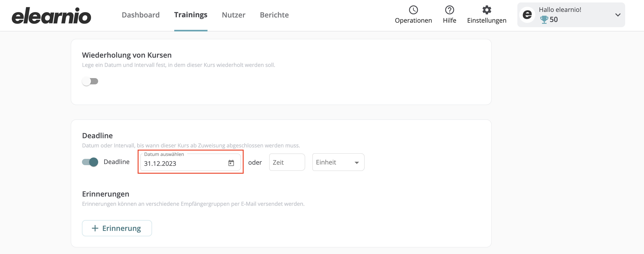The height and width of the screenshot is (254, 644).
Task: Click the elearnio logo
Action: (x=51, y=15)
